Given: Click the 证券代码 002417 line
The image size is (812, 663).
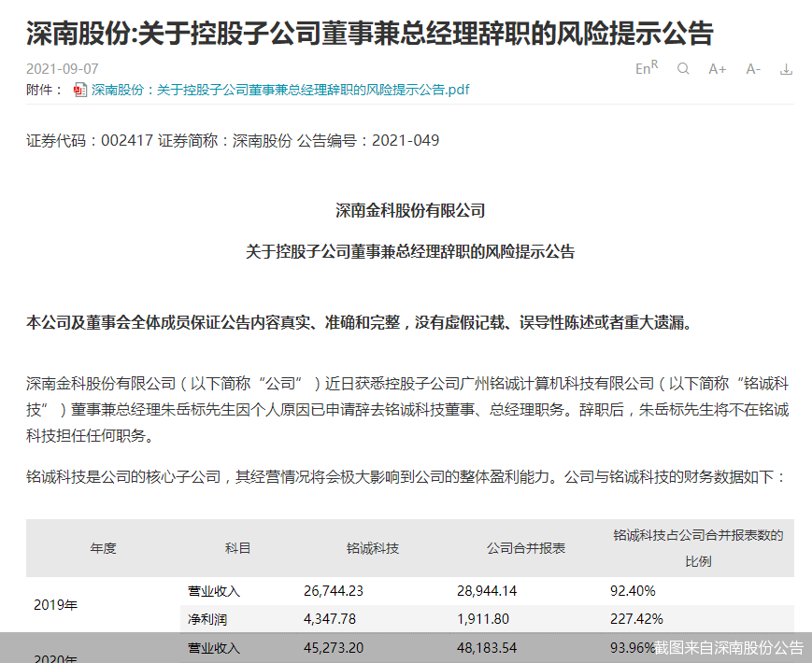Looking at the screenshot, I should [x=233, y=140].
